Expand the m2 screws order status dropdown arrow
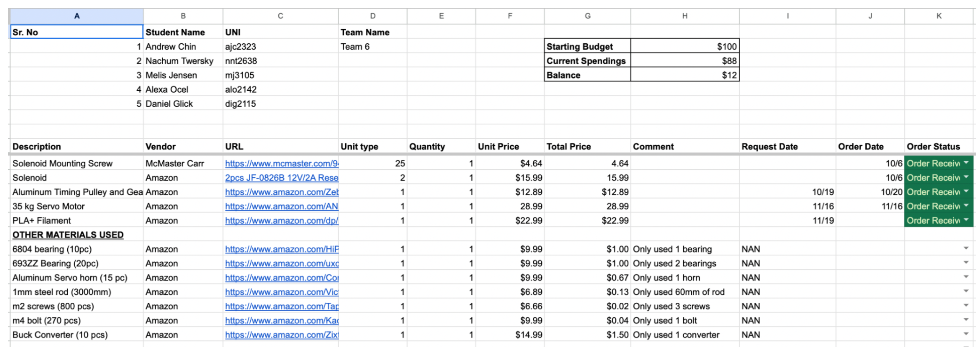This screenshot has width=980, height=347. (966, 305)
